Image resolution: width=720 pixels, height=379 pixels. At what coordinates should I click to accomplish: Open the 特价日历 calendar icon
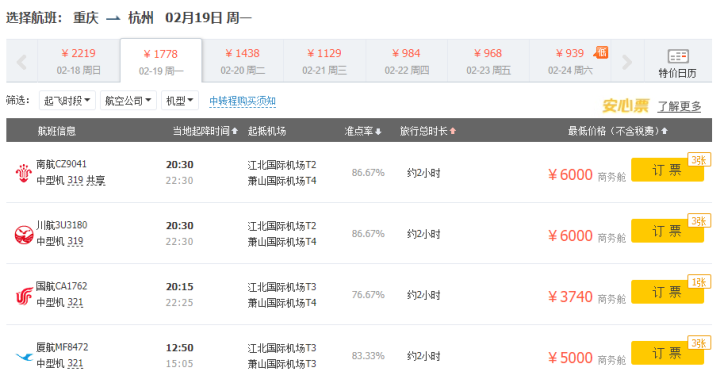click(x=678, y=57)
